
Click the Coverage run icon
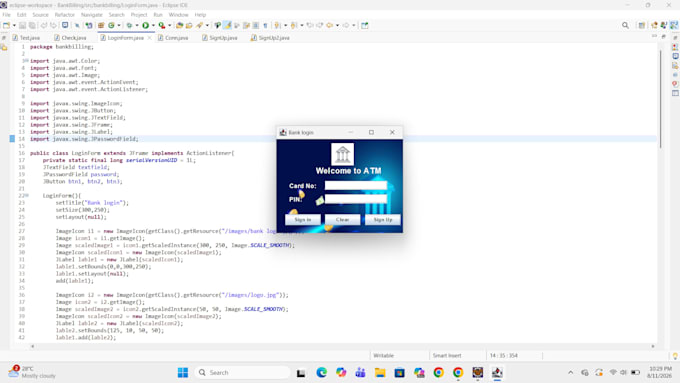click(162, 26)
